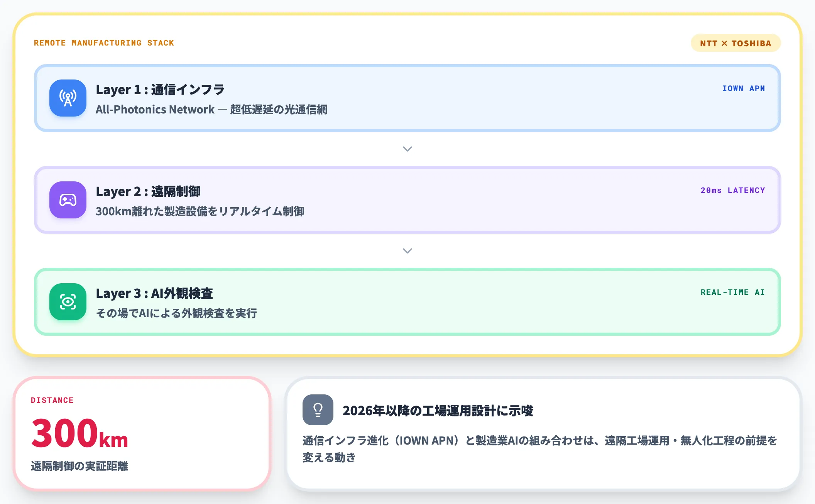Click the Layer 2 game controller icon
The height and width of the screenshot is (504, 815).
[68, 200]
